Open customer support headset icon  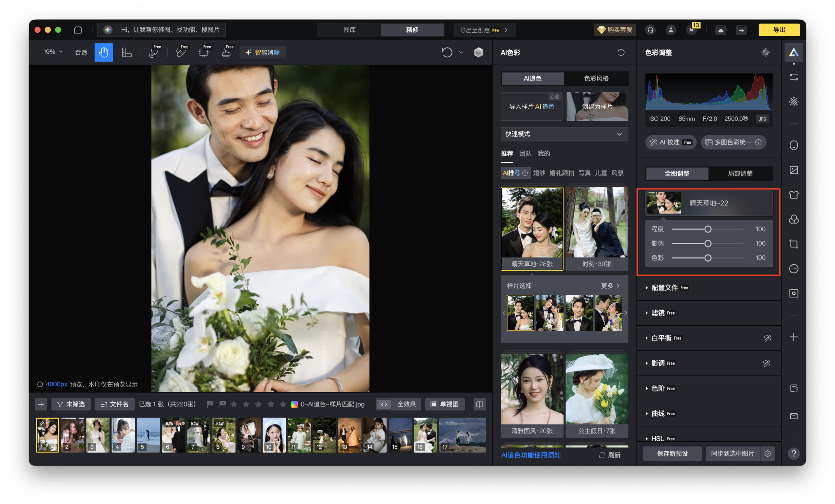(650, 30)
